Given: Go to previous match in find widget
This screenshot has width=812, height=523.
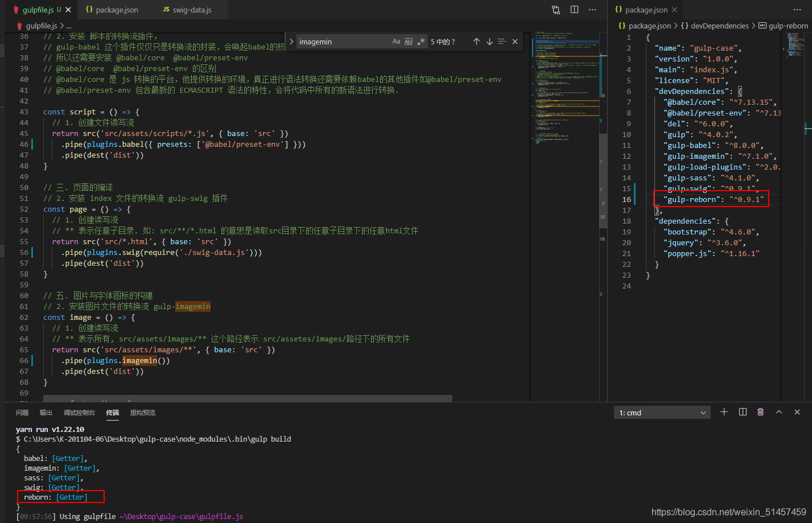Looking at the screenshot, I should pos(476,42).
